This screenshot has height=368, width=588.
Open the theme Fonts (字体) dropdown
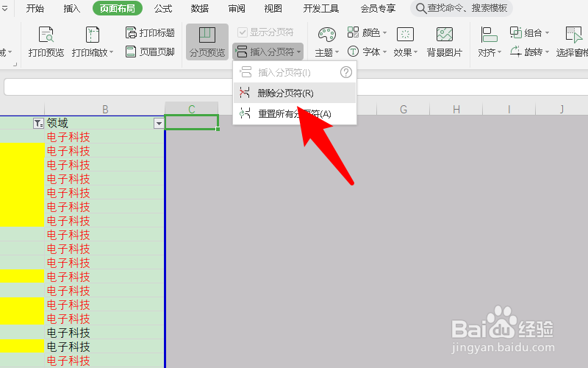[x=367, y=52]
